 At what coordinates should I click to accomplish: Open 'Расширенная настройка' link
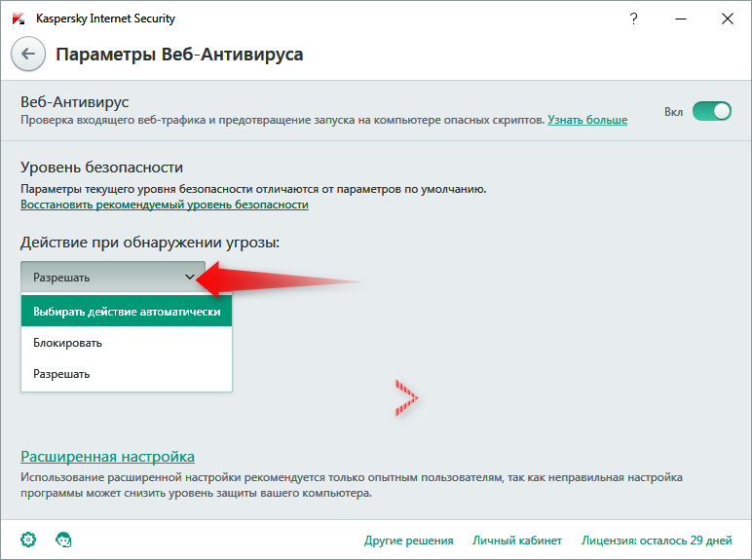tap(107, 457)
